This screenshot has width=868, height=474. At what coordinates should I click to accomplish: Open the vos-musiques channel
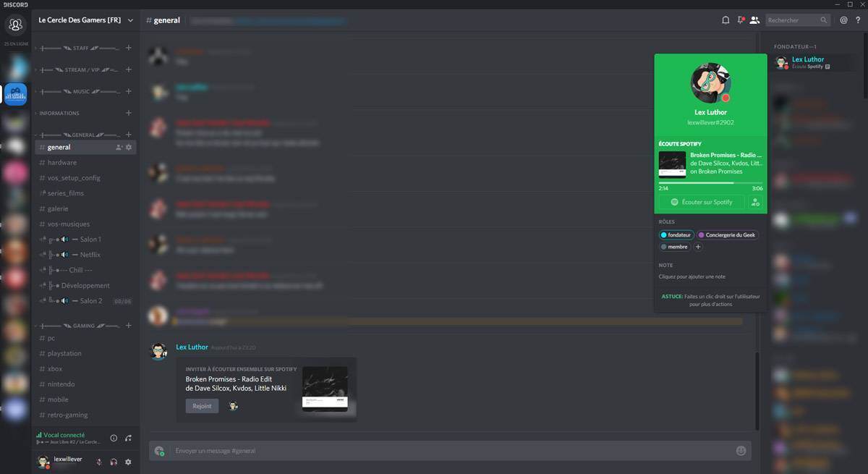coord(85,224)
